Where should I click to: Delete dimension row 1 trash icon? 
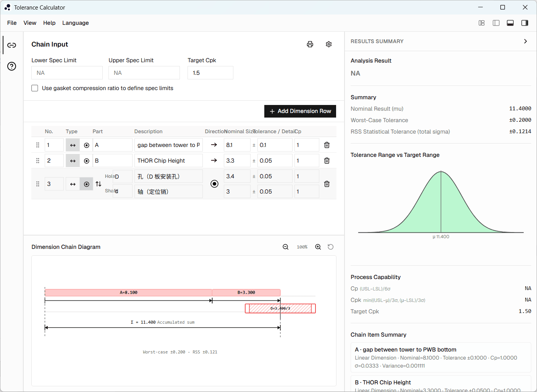[327, 145]
